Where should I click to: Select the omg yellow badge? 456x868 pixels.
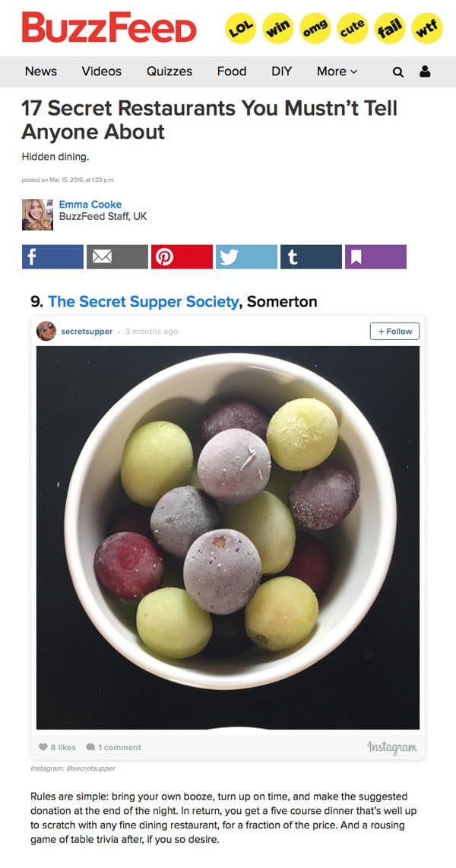(x=315, y=27)
